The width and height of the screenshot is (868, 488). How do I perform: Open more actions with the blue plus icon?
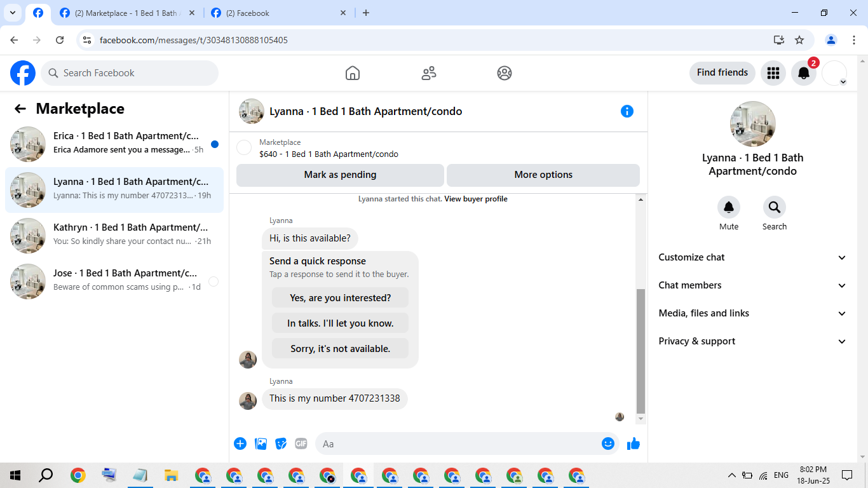240,444
